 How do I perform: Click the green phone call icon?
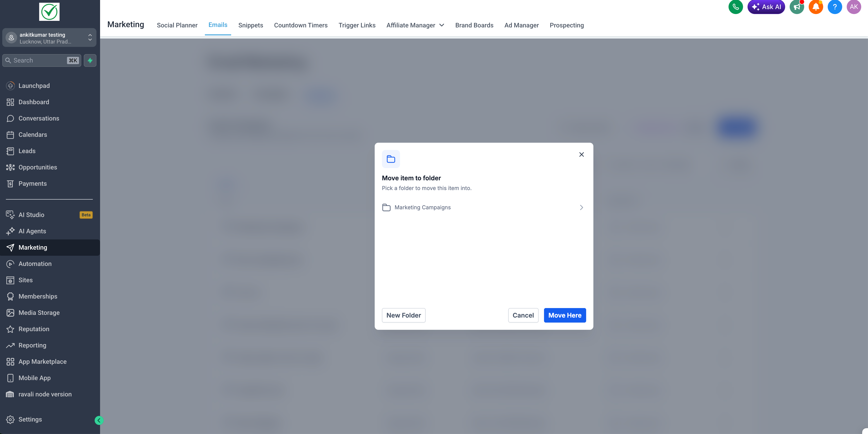[736, 7]
